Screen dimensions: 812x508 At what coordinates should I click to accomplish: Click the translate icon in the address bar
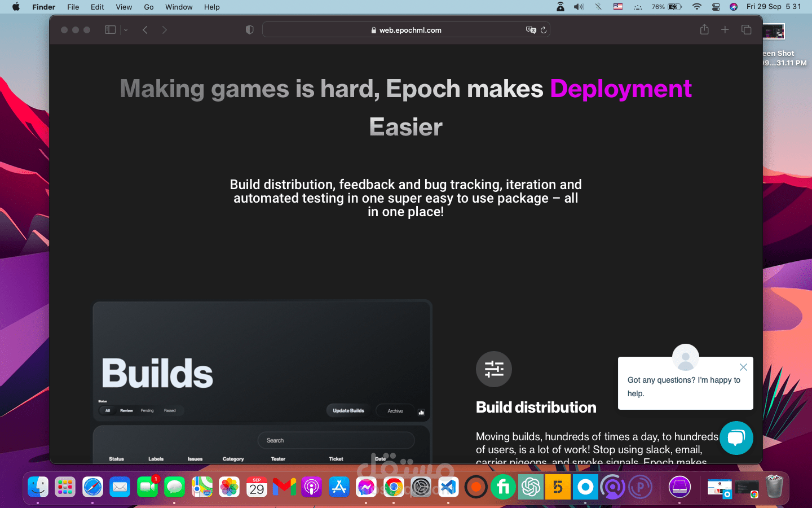click(x=531, y=30)
